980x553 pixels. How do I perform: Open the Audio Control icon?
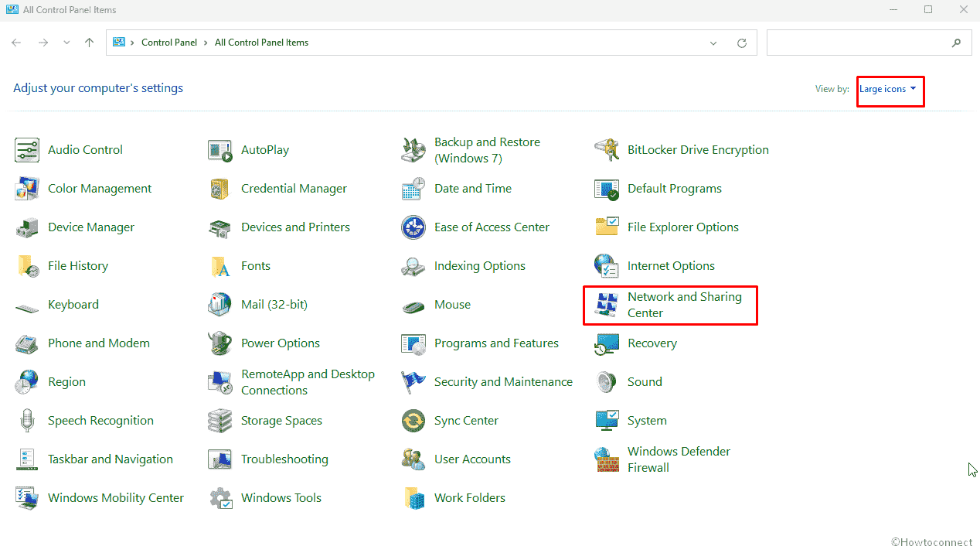pos(27,150)
